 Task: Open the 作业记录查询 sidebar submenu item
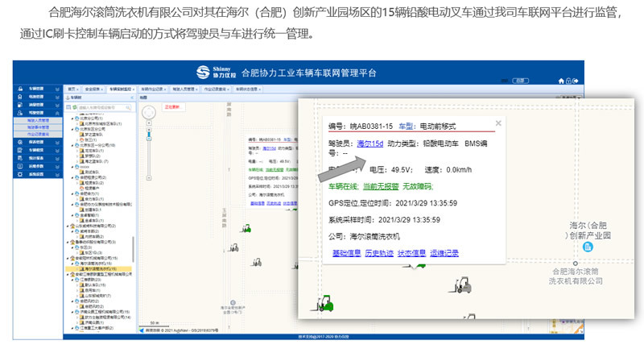coord(38,134)
